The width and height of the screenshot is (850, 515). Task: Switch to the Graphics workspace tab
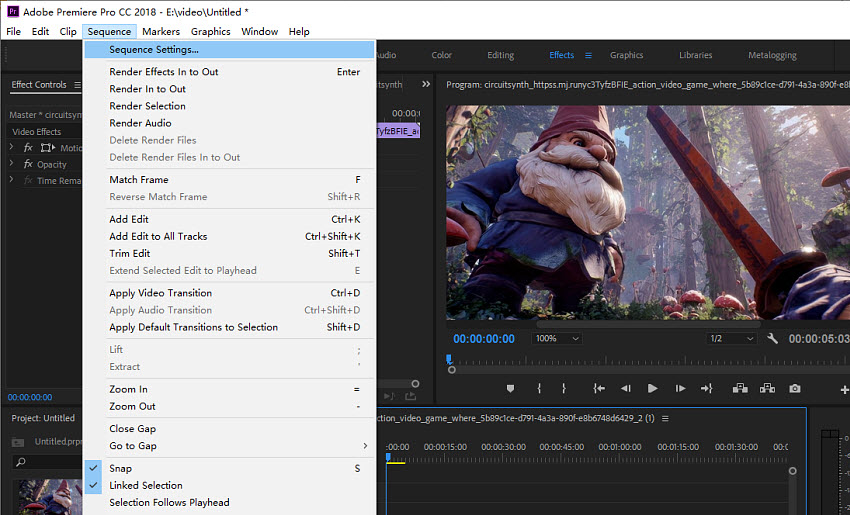point(626,55)
